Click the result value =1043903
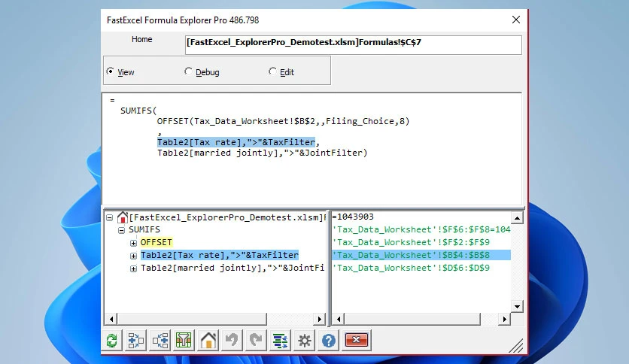 [353, 217]
